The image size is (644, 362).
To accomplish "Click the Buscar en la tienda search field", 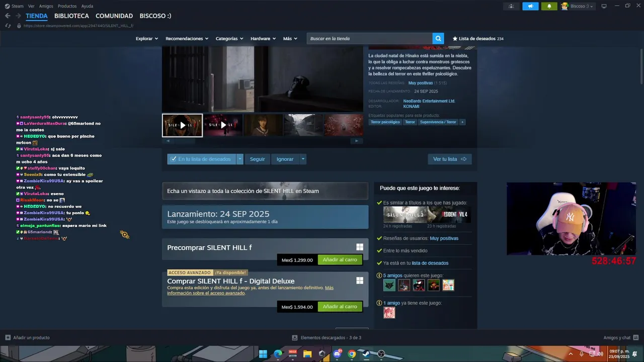I will 370,38.
